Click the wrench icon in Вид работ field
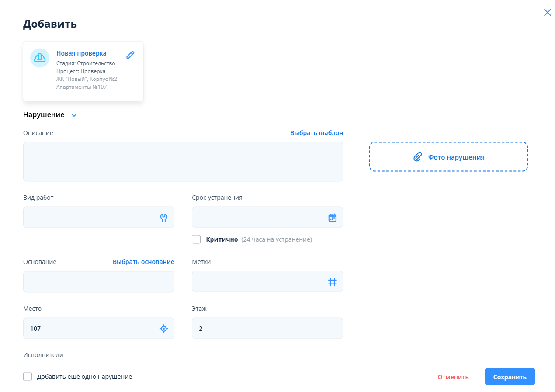 (164, 218)
